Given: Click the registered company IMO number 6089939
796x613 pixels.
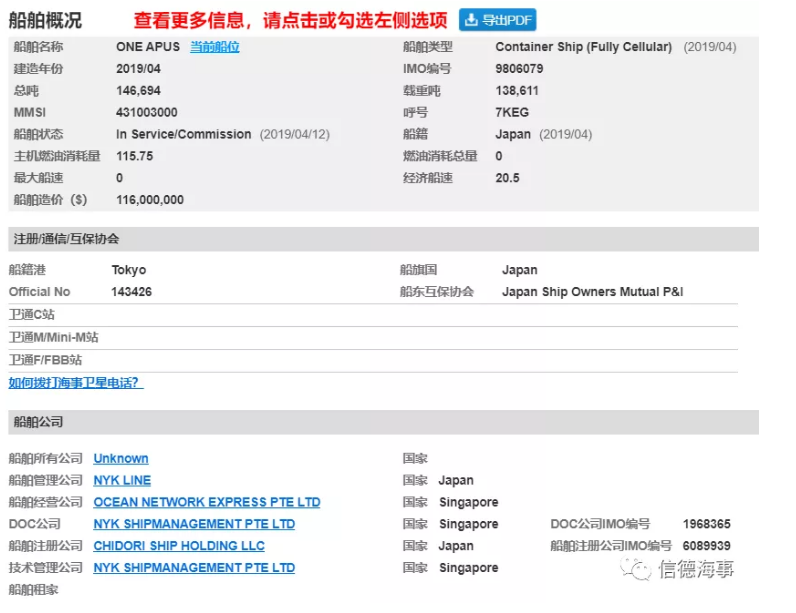Looking at the screenshot, I should tap(706, 546).
